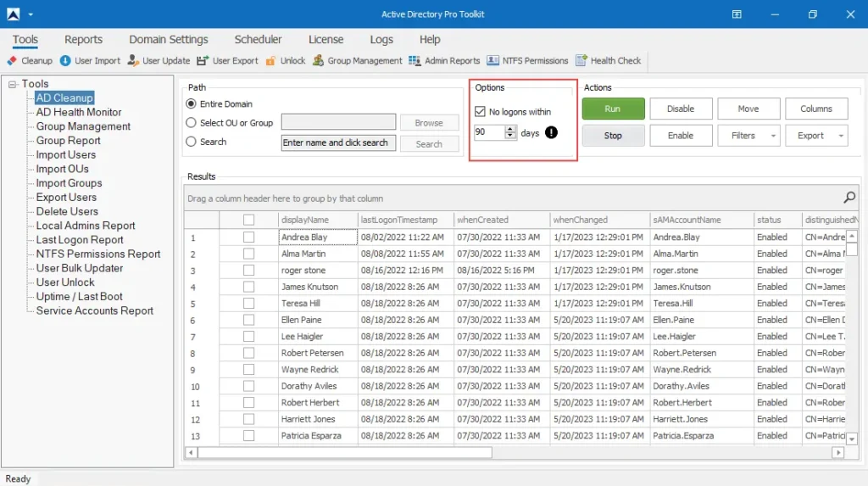Increase the days value with the up spinner
Screen dimensions: 868x486
click(509, 129)
